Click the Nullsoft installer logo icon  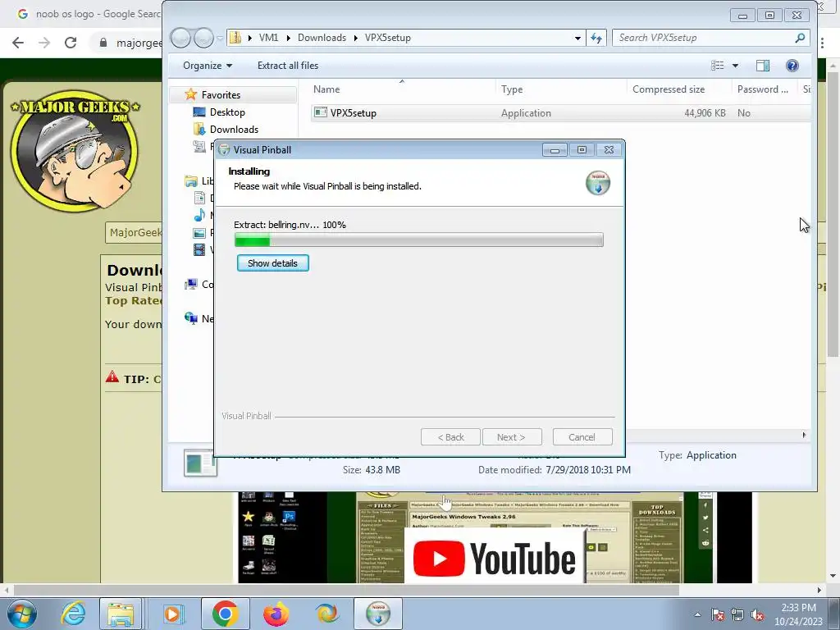coord(598,183)
